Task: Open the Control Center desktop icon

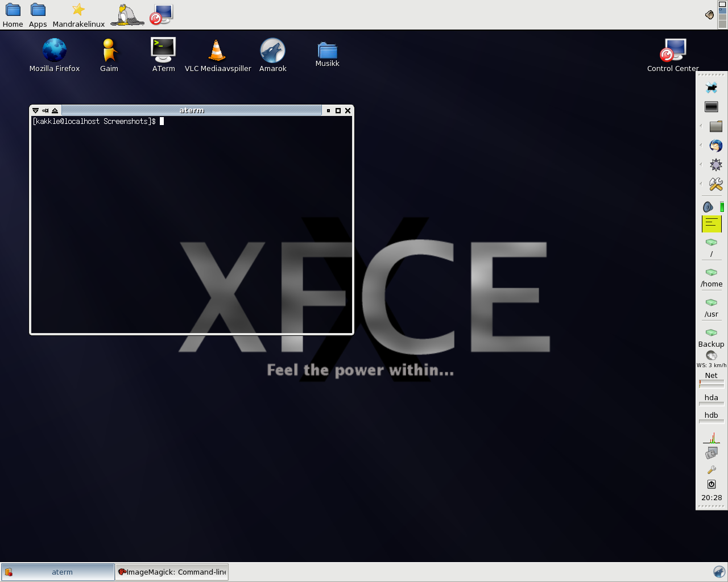Action: tap(673, 55)
